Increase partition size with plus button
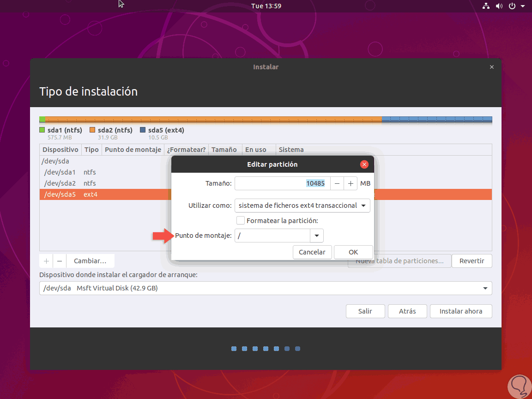The width and height of the screenshot is (532, 399). point(351,183)
